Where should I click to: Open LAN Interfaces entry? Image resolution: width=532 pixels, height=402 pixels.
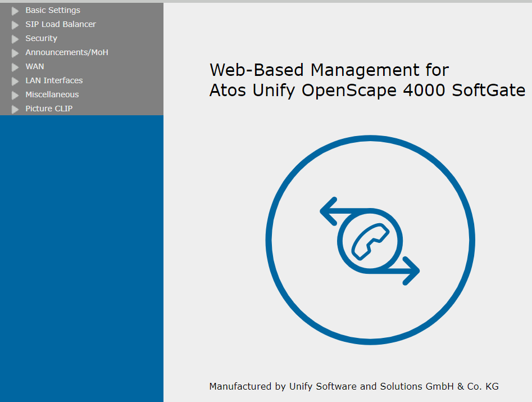[54, 80]
